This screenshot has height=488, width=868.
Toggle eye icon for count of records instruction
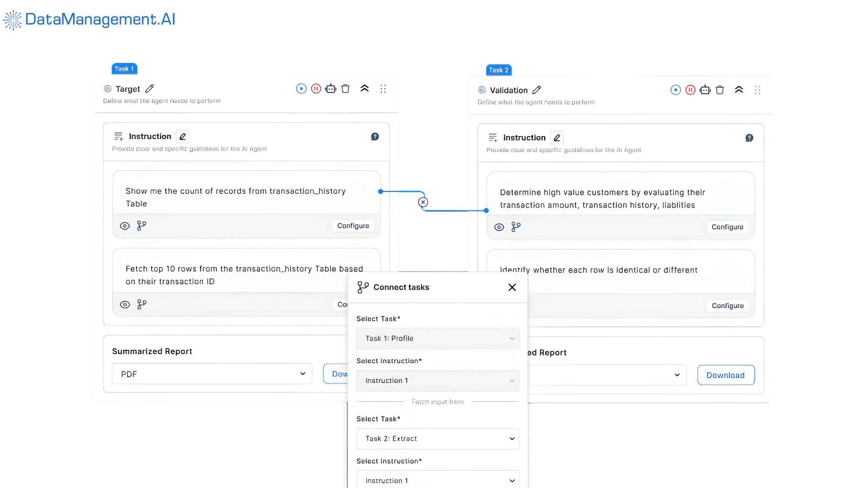pos(125,226)
